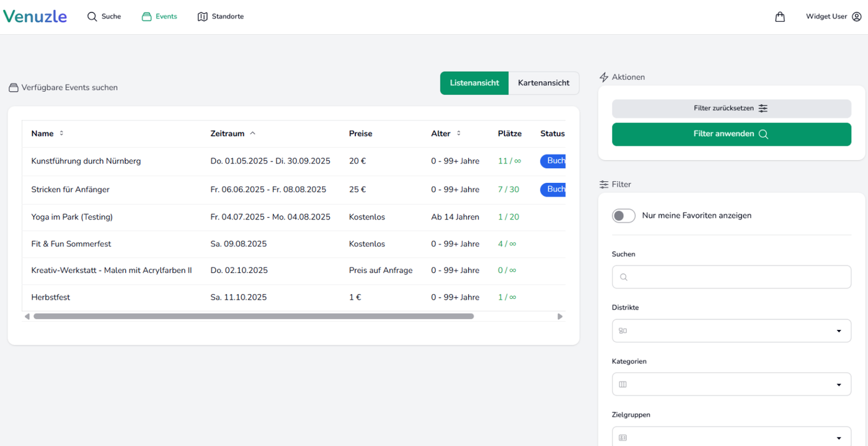This screenshot has width=868, height=446.
Task: Click the Filter zurücksetzen button
Action: 732,109
